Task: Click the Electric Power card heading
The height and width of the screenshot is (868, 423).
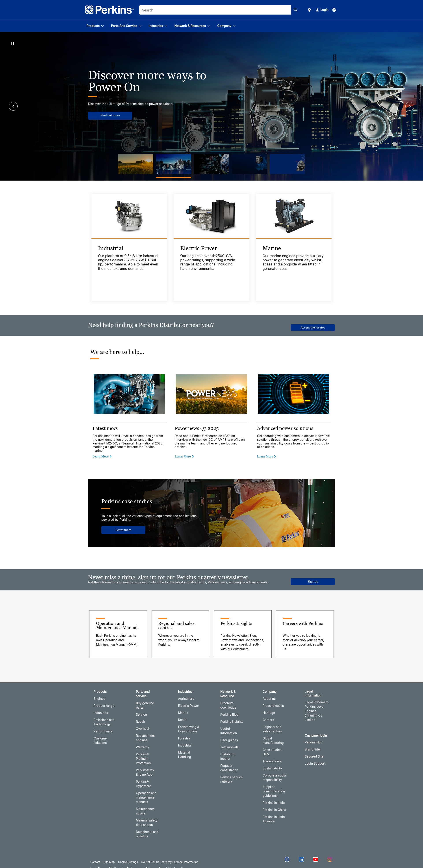Action: click(198, 248)
